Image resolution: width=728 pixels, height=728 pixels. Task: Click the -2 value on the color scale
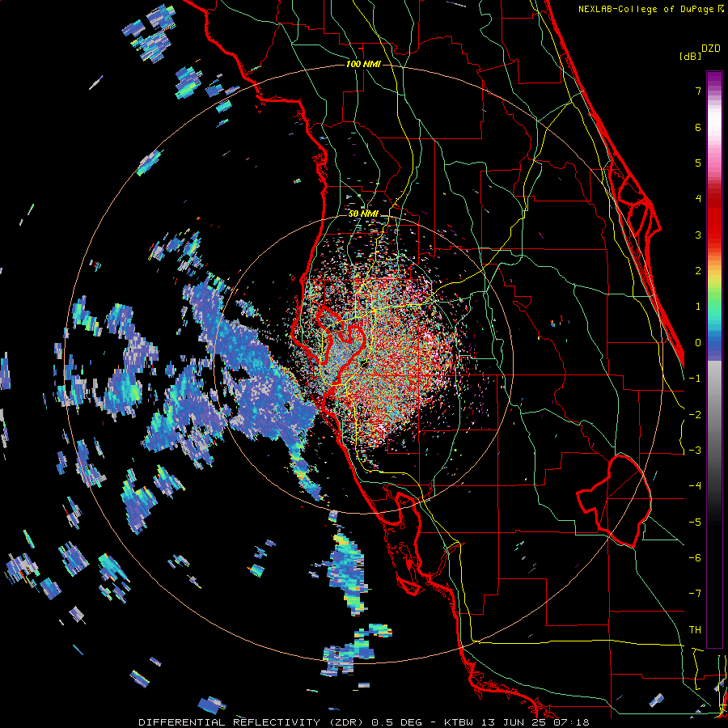pos(695,415)
